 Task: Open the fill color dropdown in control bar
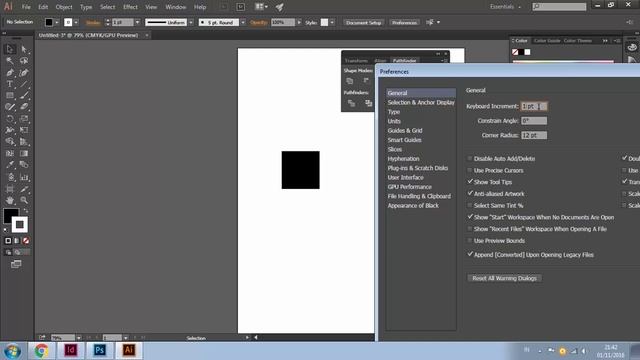click(57, 22)
